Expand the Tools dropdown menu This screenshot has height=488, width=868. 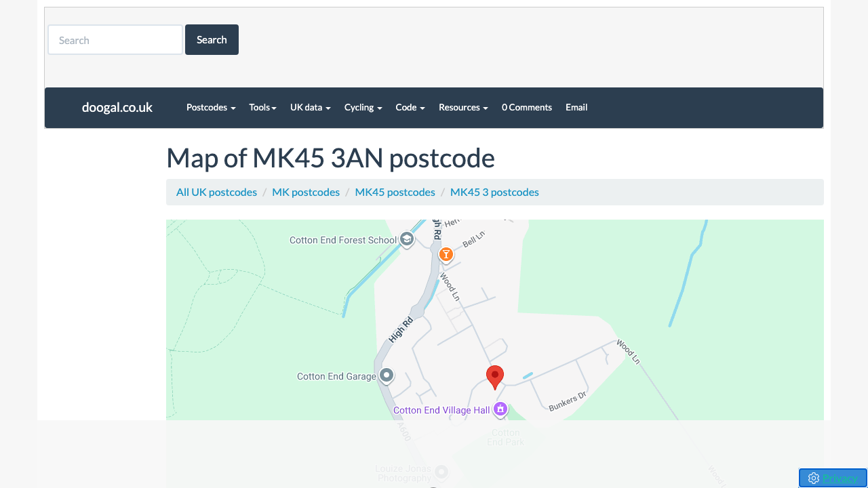[x=262, y=108]
